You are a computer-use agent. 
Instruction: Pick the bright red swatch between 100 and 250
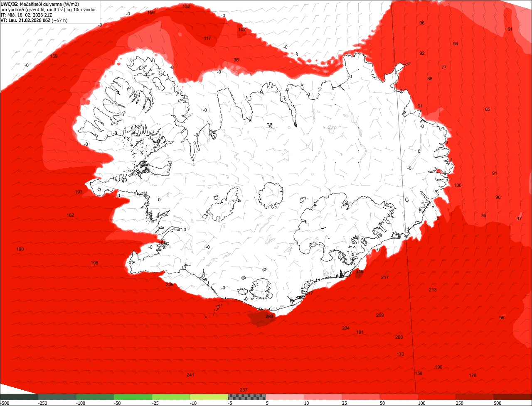tap(437, 397)
